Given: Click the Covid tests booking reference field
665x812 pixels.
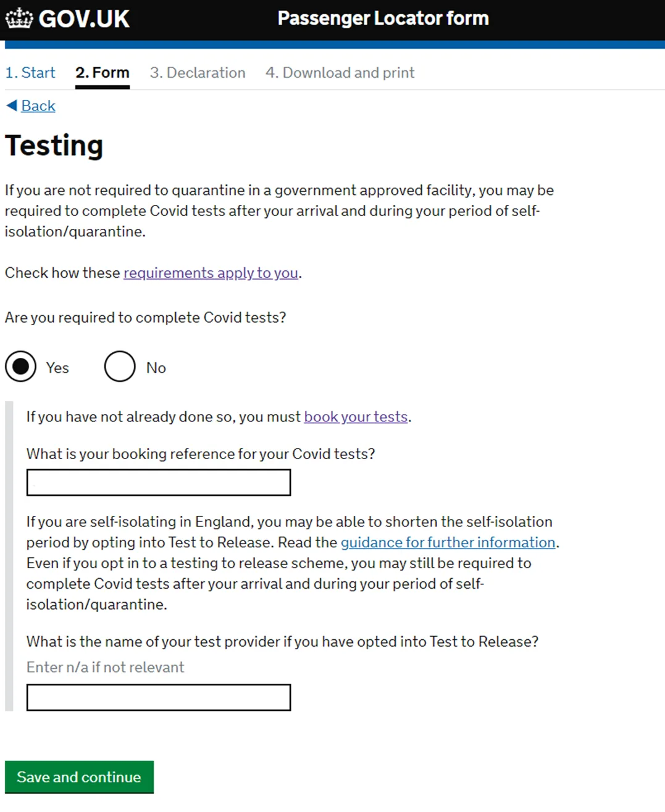Looking at the screenshot, I should coord(159,483).
